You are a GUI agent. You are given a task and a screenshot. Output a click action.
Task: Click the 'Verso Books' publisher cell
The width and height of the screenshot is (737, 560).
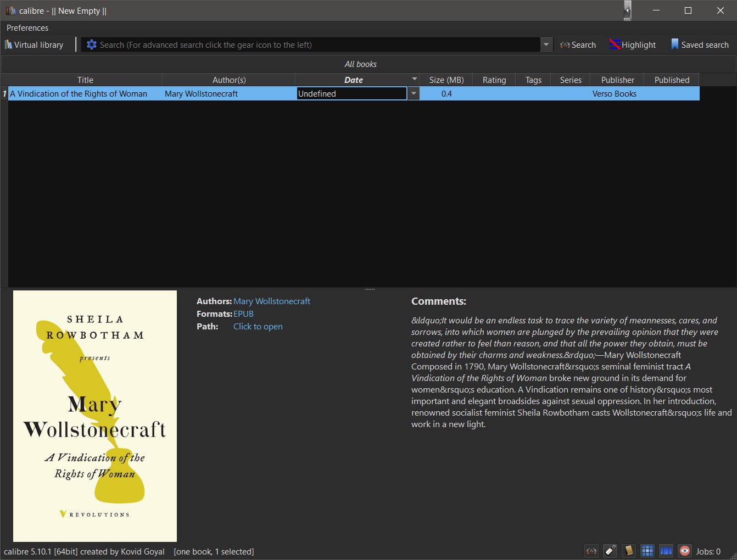617,94
